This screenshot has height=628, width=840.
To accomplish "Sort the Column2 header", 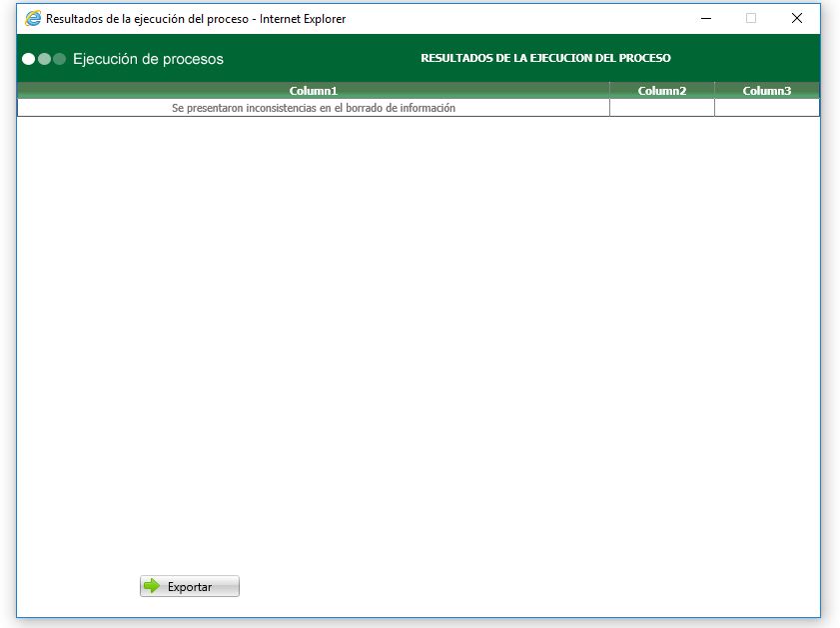I will [x=662, y=90].
